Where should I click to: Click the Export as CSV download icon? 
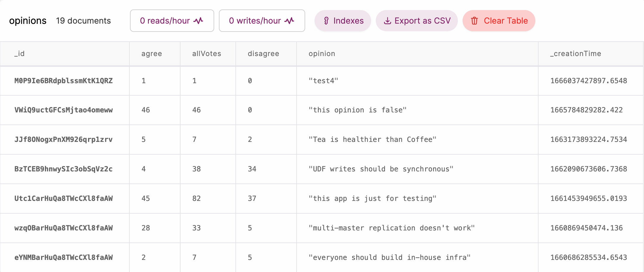click(387, 21)
